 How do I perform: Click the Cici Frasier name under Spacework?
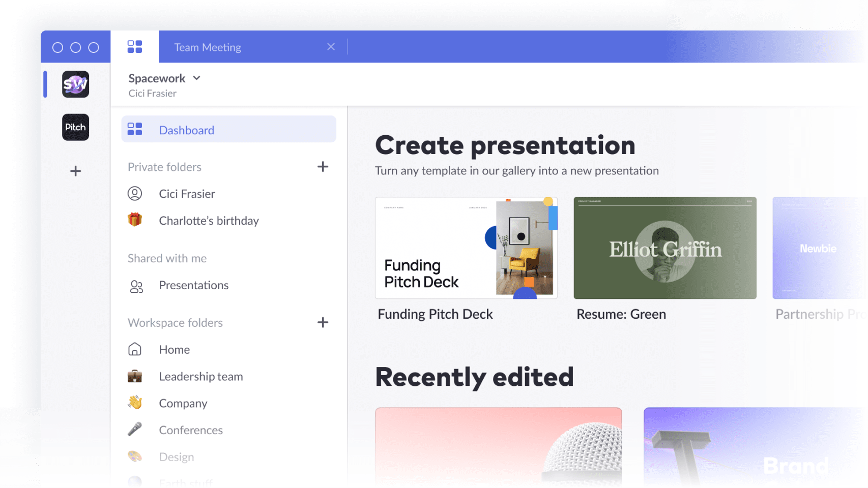click(x=152, y=94)
